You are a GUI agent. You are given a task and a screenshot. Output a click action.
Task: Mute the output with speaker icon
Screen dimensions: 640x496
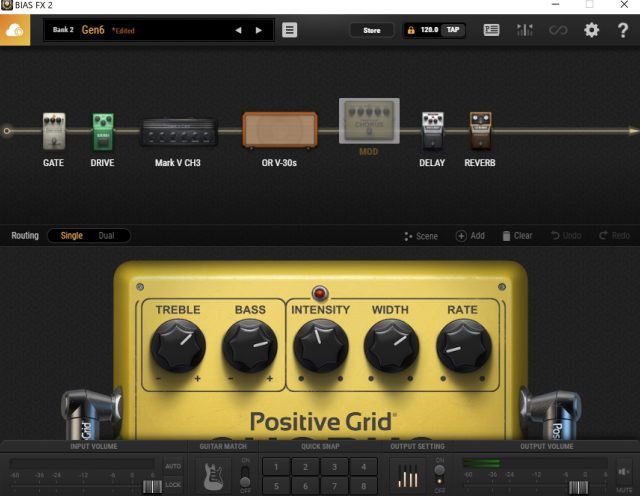(624, 472)
